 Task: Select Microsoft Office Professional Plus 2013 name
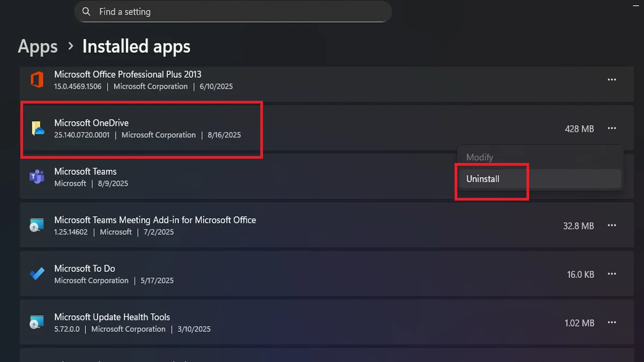point(128,74)
